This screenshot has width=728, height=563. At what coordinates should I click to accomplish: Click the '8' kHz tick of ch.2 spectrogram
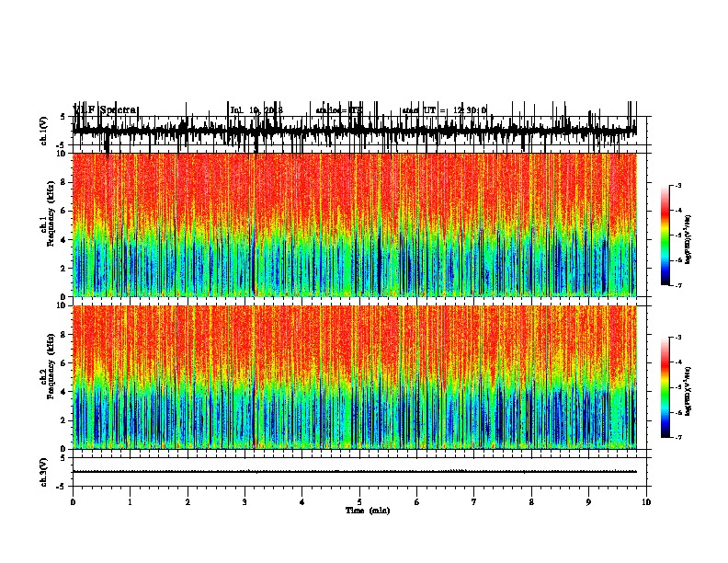64,335
